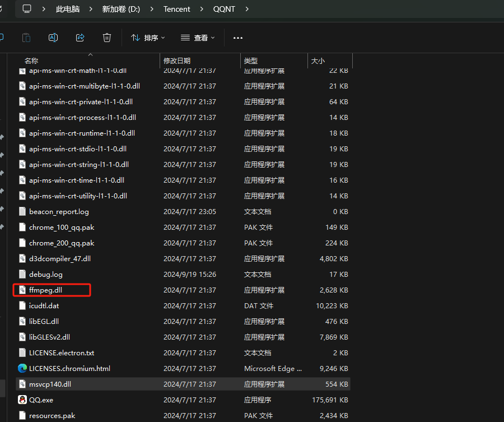
Task: Click size 175,691 KB of QQ.exe
Action: (330, 400)
